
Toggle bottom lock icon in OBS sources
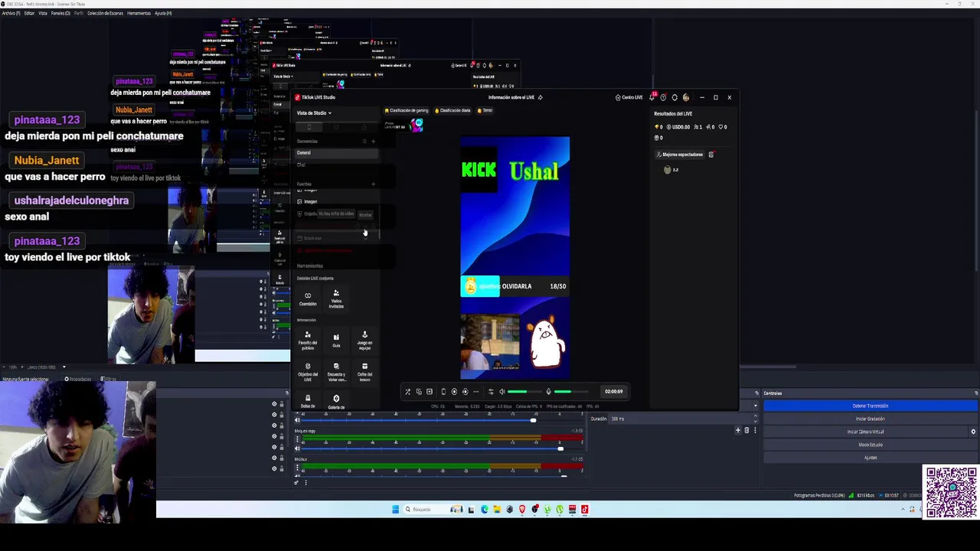[x=282, y=468]
